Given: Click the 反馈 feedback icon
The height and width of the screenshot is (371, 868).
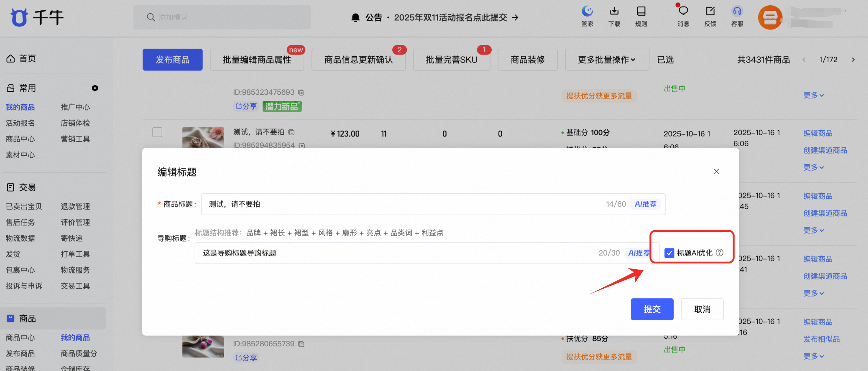Looking at the screenshot, I should pos(710,16).
